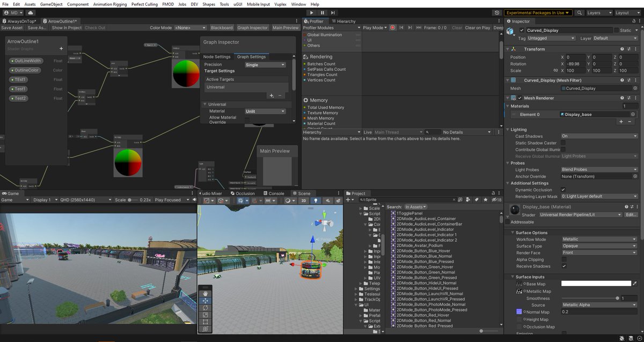Select the Rotate tool in Scene overlay
Image resolution: width=644 pixels, height=342 pixels.
pyautogui.click(x=205, y=308)
